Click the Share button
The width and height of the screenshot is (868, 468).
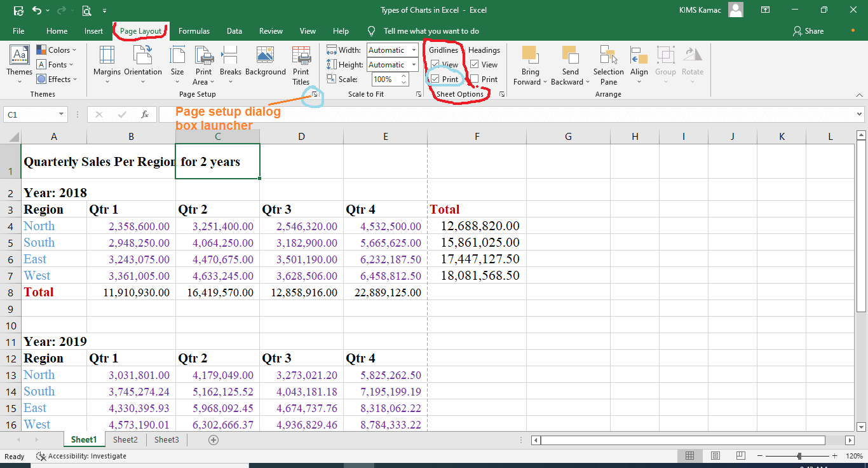(808, 31)
